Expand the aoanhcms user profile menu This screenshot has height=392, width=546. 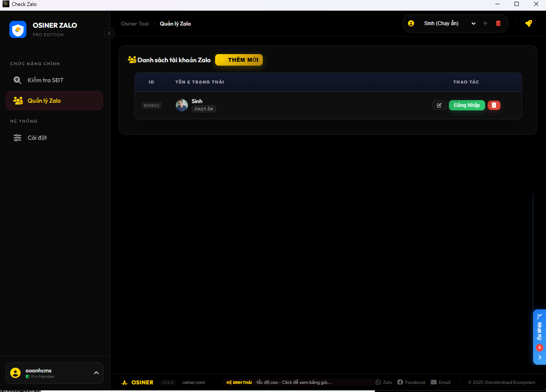[96, 373]
